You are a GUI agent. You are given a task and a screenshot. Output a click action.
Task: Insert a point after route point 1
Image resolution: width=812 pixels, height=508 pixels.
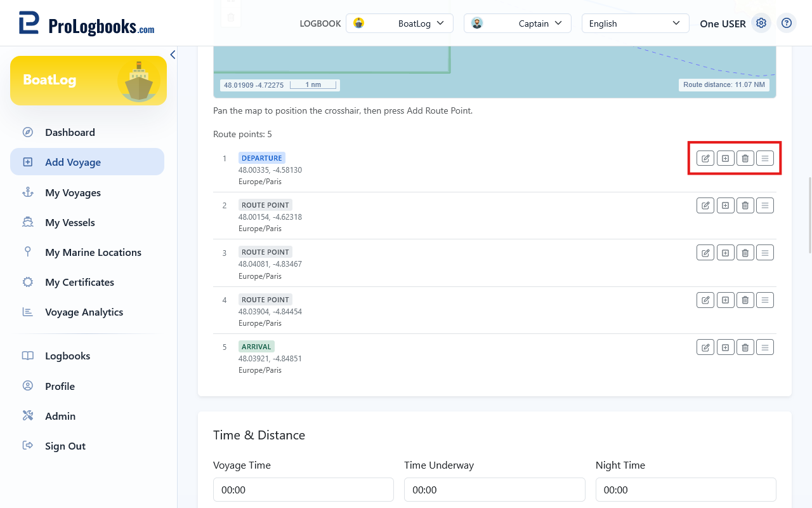(726, 158)
